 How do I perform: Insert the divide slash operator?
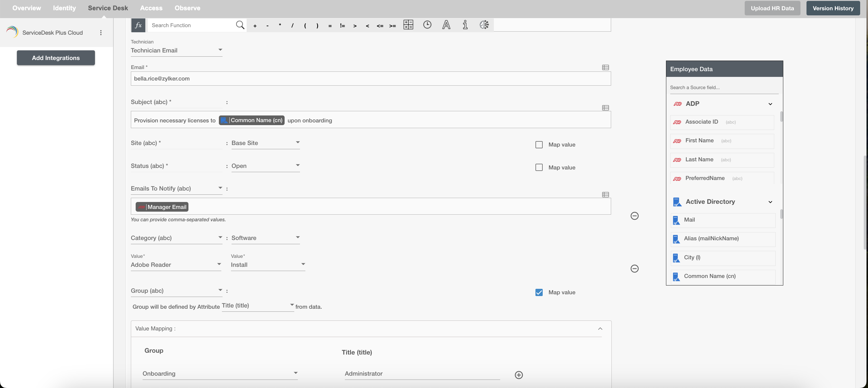click(292, 26)
